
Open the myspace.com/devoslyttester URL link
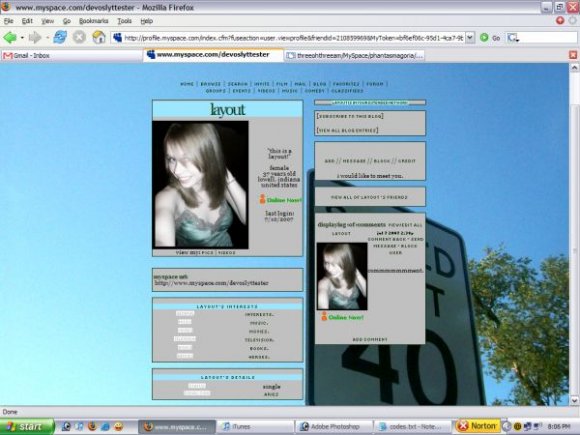tap(211, 283)
